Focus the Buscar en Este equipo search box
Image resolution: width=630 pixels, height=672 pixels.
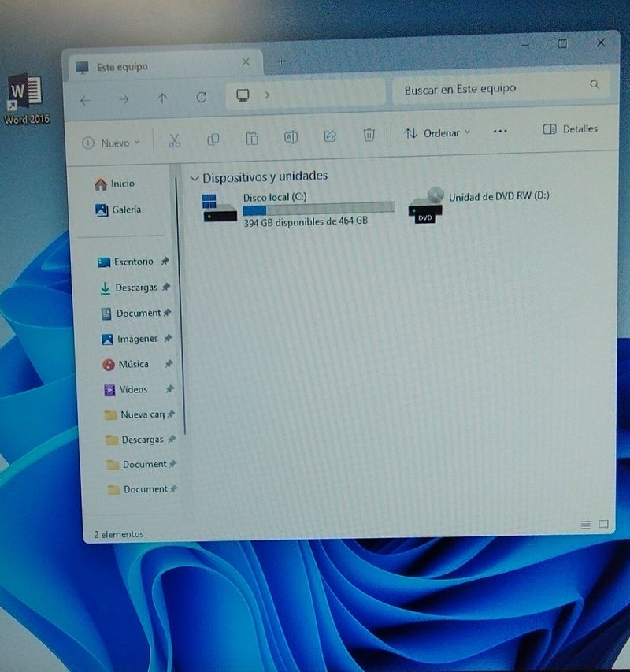501,89
